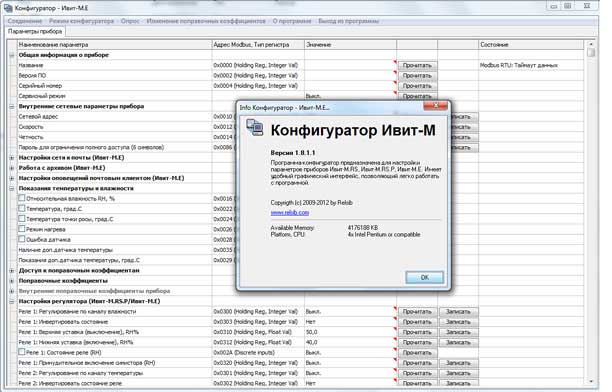The image size is (612, 392).
Task: Open the О программе menu
Action: 292,21
